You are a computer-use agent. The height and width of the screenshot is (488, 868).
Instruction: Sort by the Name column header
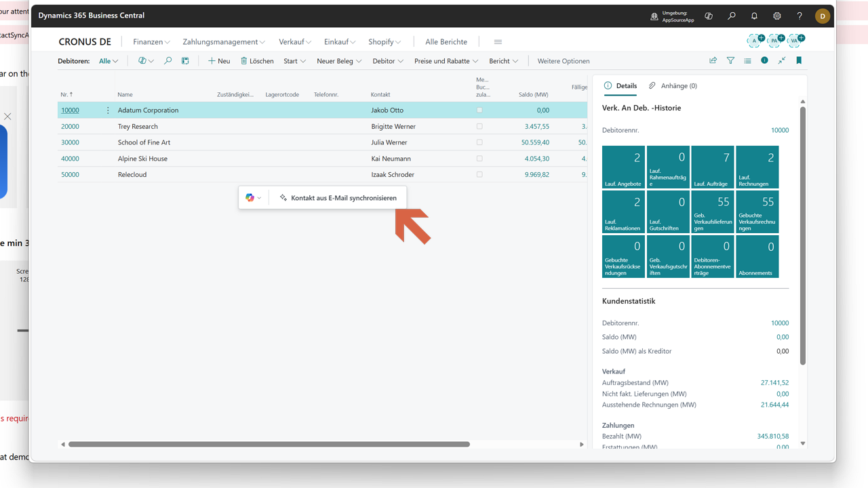point(125,94)
